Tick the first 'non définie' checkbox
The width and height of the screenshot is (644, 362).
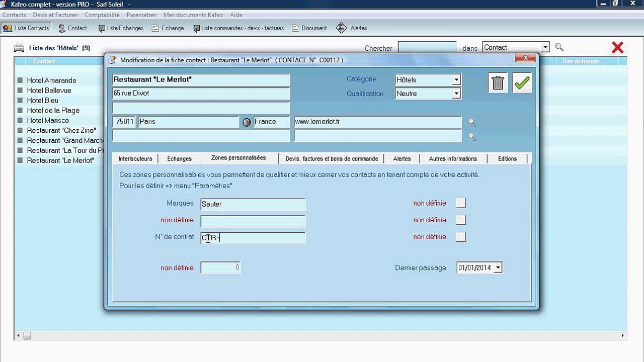pyautogui.click(x=461, y=203)
